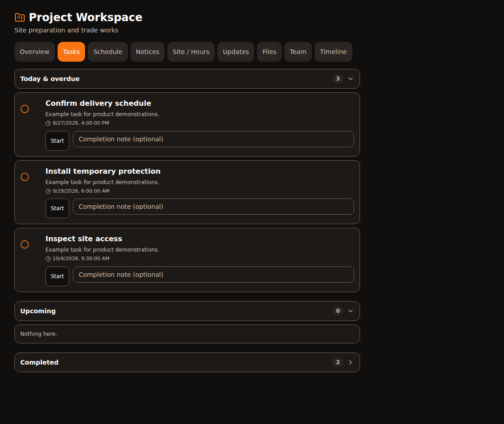
Task: Open the Files tab
Action: (x=270, y=52)
